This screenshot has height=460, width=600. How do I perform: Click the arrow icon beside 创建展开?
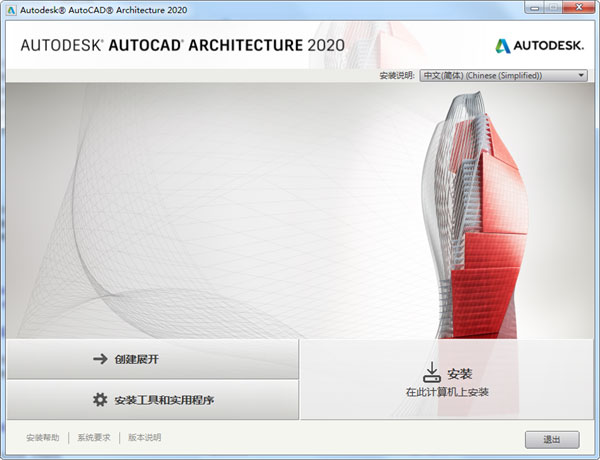pyautogui.click(x=99, y=359)
